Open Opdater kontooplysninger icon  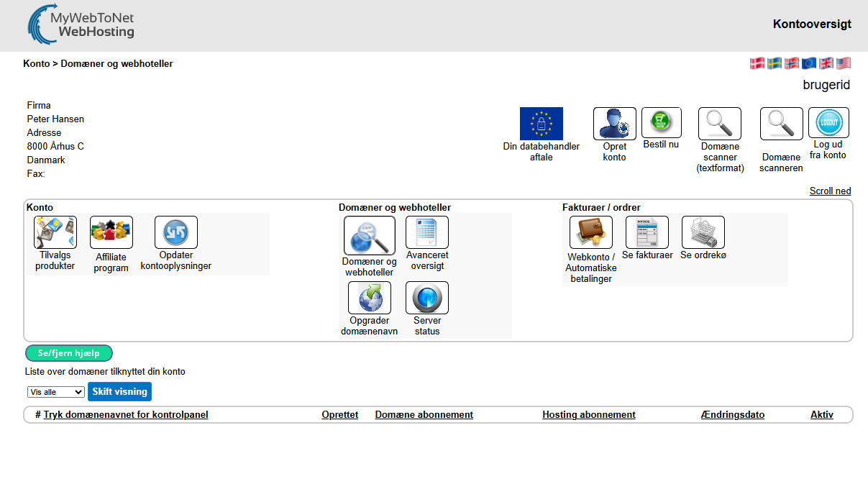[176, 232]
